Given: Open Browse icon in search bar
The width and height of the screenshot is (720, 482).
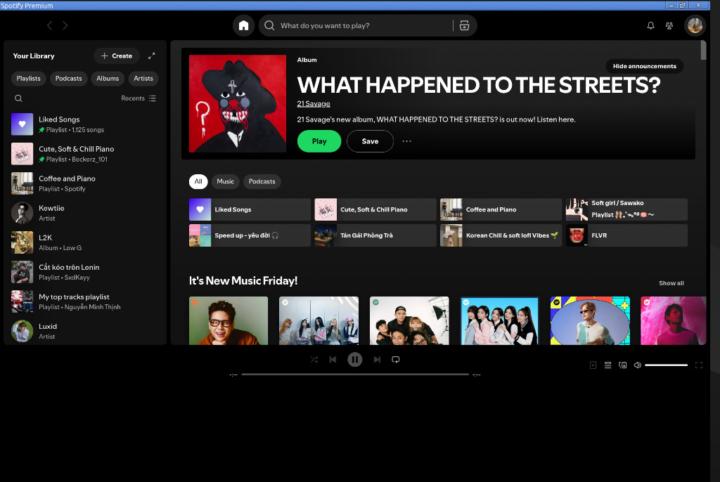Looking at the screenshot, I should [464, 25].
